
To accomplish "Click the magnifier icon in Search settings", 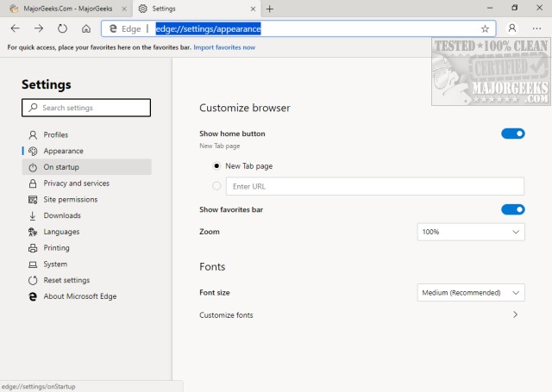I will (x=33, y=107).
